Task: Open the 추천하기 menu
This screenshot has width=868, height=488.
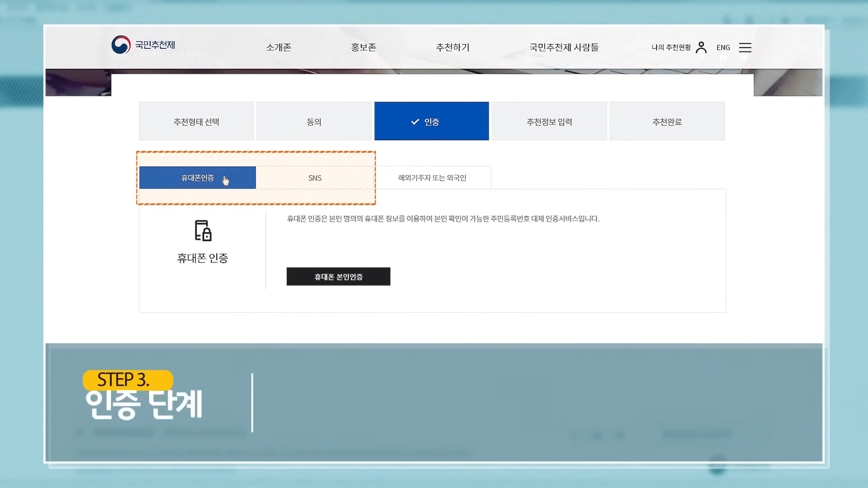Action: tap(453, 47)
